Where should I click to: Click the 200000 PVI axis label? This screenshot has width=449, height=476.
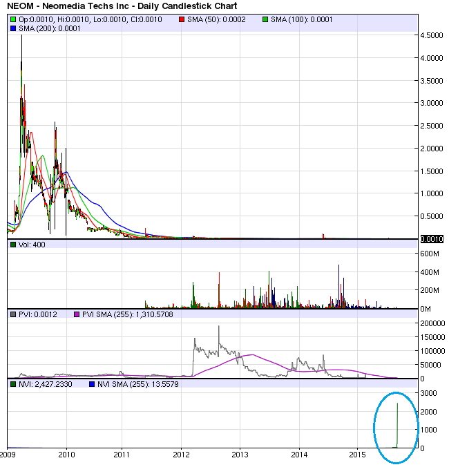click(432, 323)
